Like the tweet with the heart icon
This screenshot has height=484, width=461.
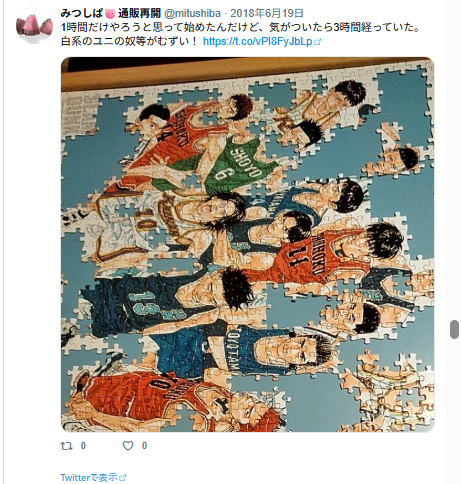coord(128,446)
